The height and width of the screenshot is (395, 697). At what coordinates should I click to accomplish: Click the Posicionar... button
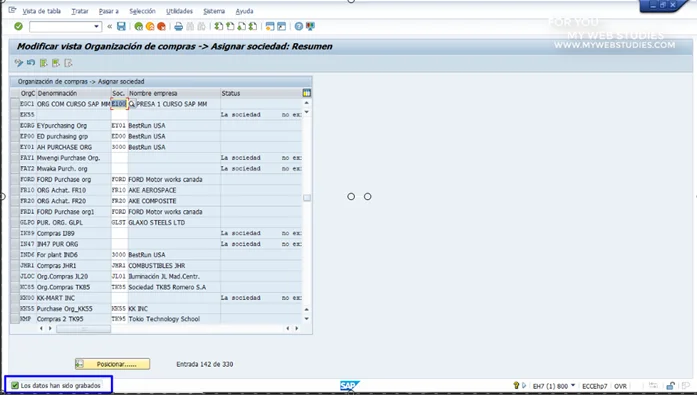click(112, 364)
